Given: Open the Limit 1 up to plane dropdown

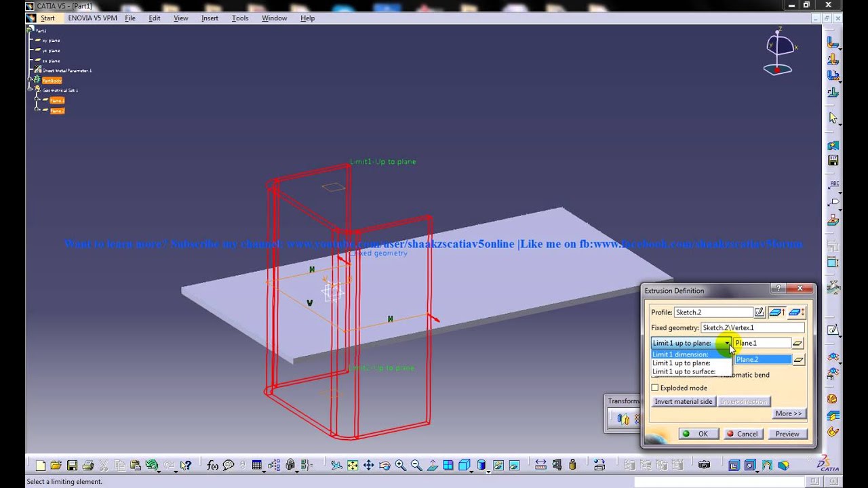Looking at the screenshot, I should (727, 343).
